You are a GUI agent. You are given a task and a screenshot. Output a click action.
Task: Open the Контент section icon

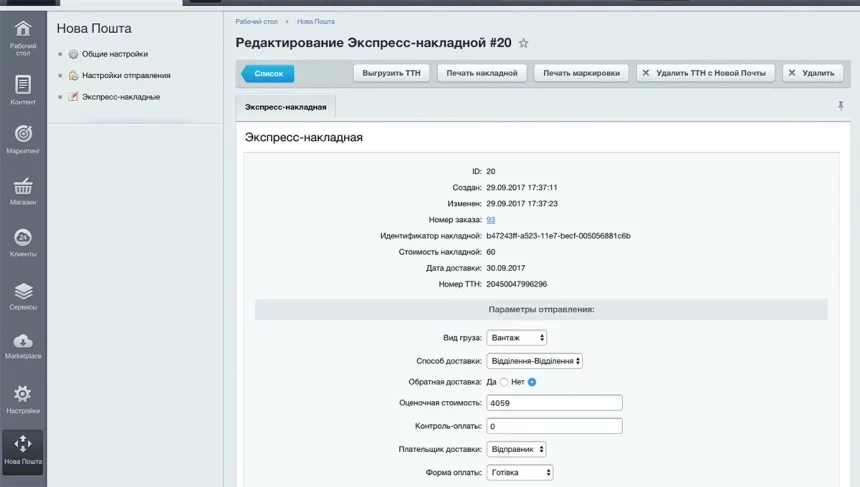click(x=22, y=89)
